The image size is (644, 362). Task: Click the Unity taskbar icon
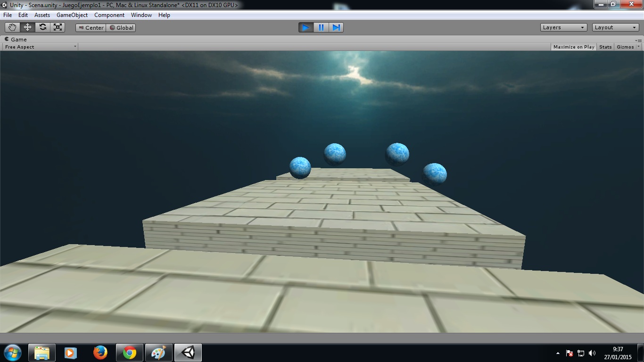(188, 353)
